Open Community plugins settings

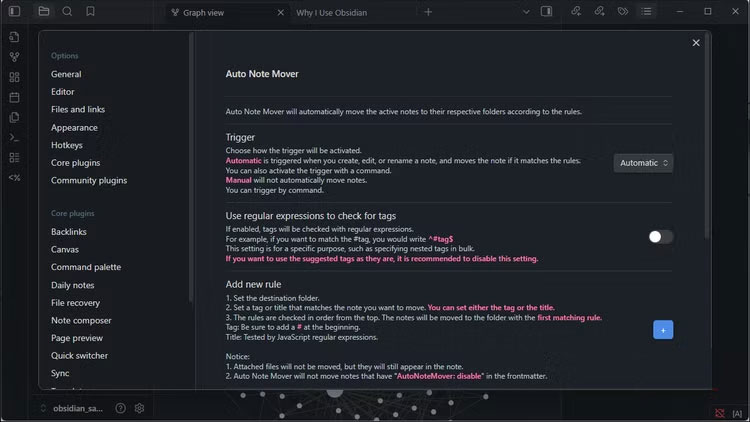(89, 180)
